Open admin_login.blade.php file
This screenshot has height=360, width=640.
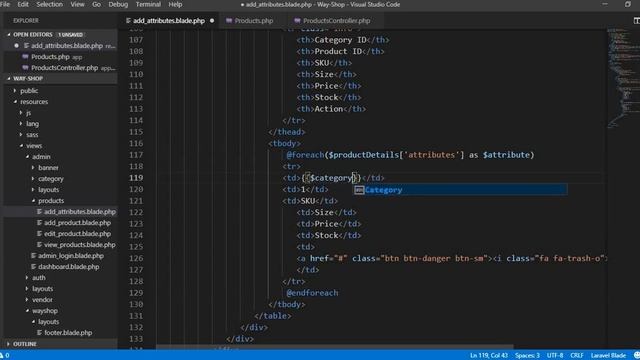click(71, 256)
